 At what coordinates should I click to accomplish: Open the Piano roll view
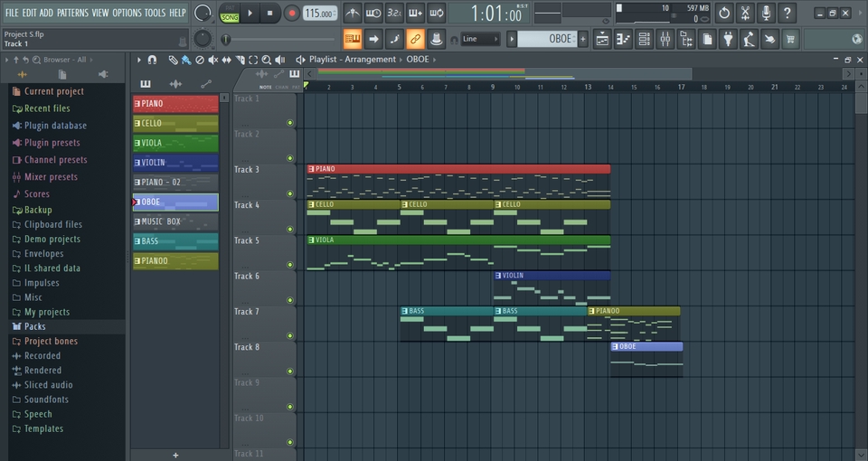coord(623,39)
